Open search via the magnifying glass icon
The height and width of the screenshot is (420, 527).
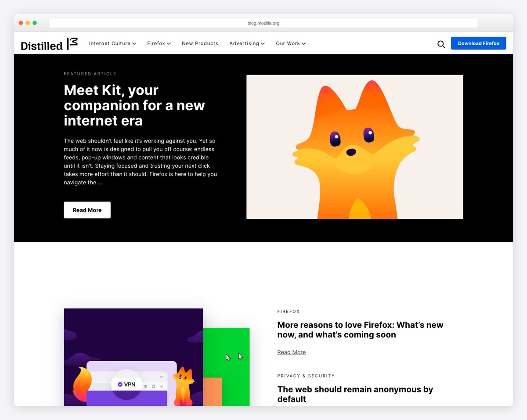(x=441, y=44)
